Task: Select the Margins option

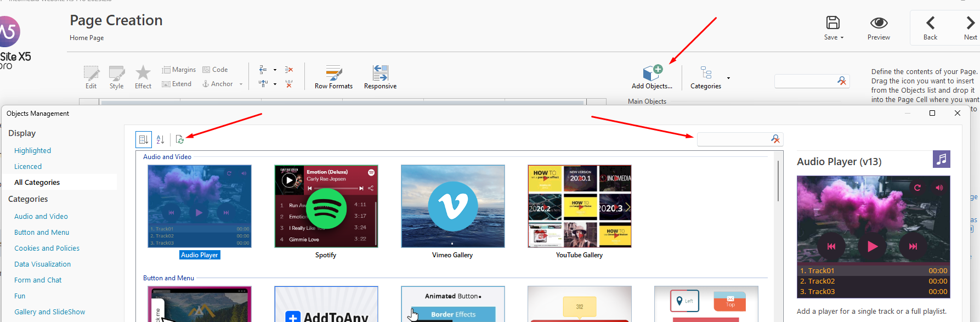Action: (x=179, y=70)
